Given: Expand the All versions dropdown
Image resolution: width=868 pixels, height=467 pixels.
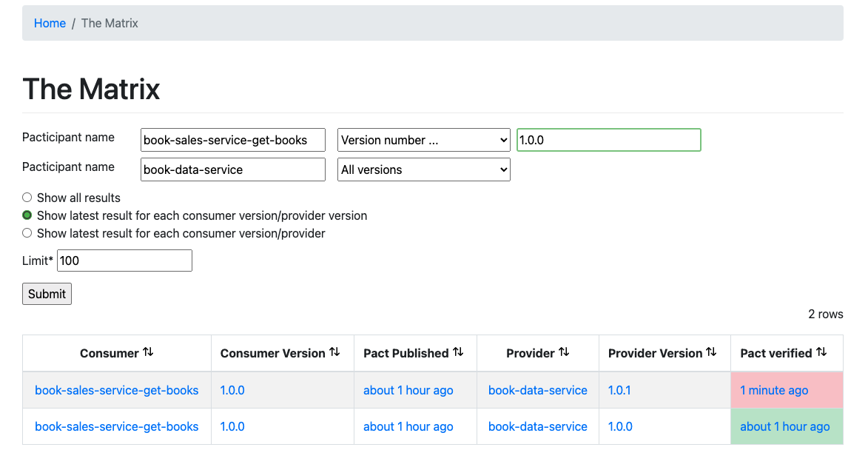Looking at the screenshot, I should coord(423,169).
